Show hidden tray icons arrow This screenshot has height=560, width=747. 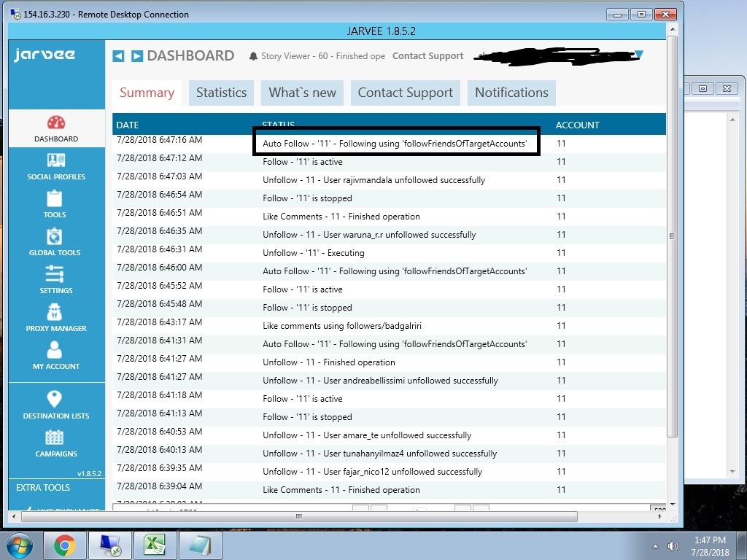click(656, 546)
